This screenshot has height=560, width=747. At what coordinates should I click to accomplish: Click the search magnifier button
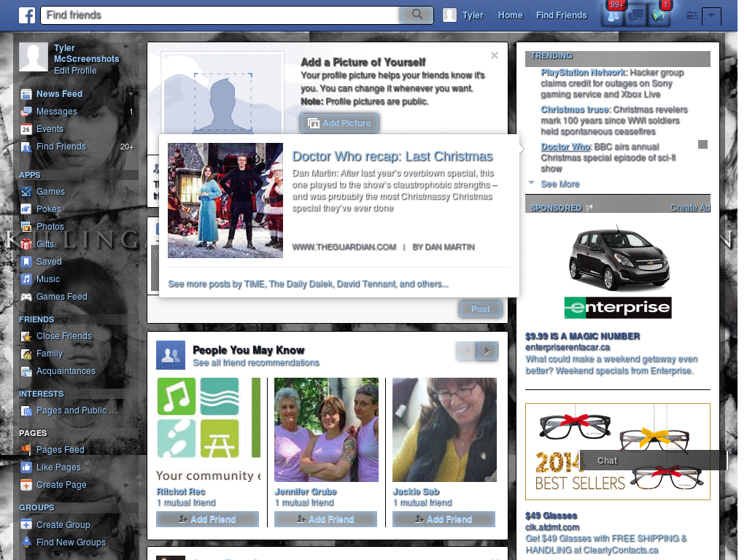[x=417, y=15]
